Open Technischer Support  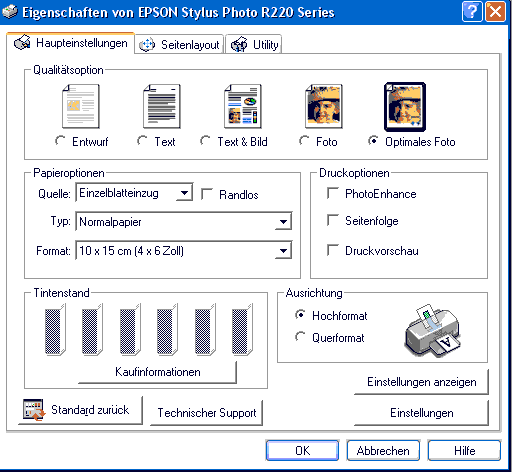[x=207, y=413]
